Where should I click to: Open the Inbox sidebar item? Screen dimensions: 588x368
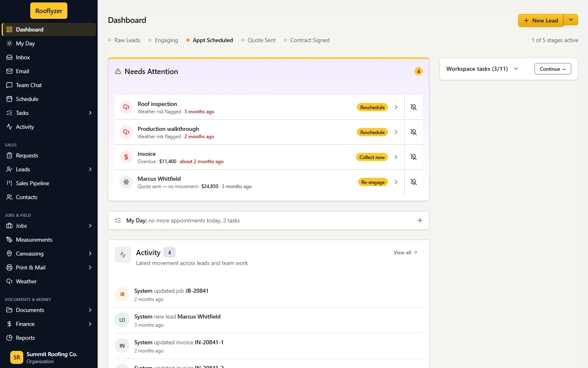[49, 57]
